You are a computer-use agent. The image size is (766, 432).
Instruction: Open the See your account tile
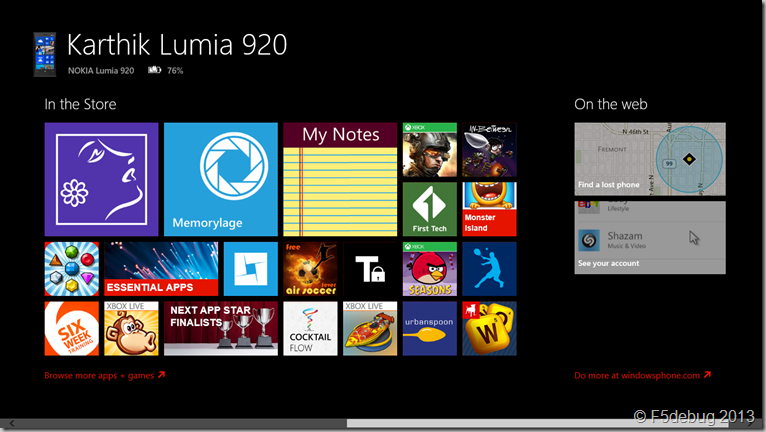(650, 237)
